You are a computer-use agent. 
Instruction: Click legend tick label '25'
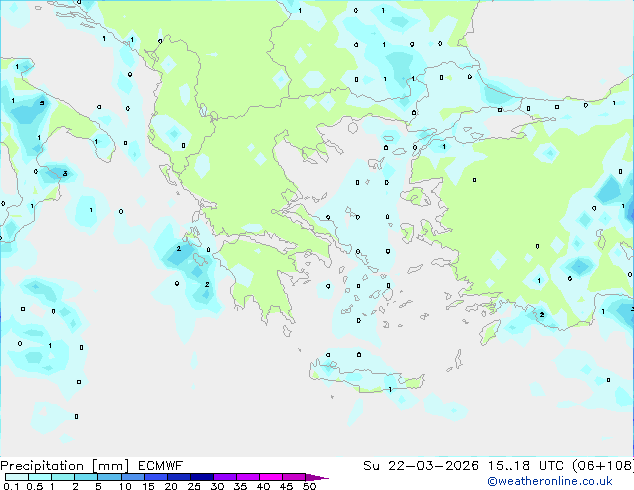tap(194, 486)
